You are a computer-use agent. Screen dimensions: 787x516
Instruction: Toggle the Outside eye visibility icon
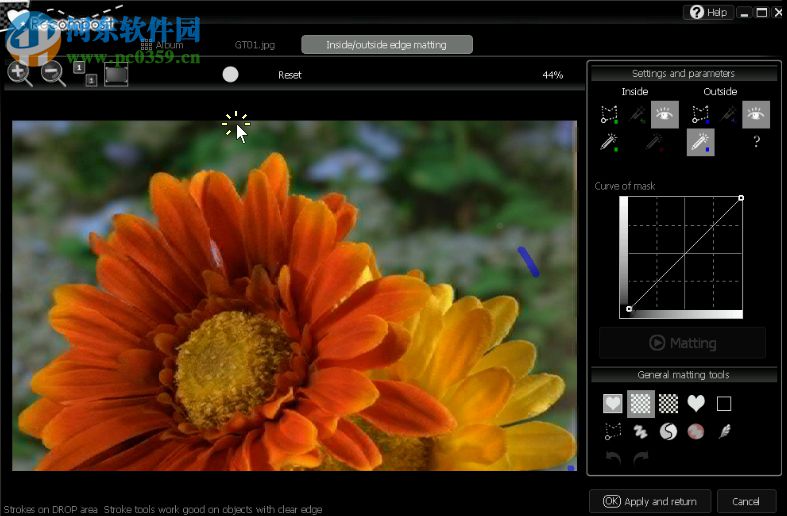pos(756,115)
